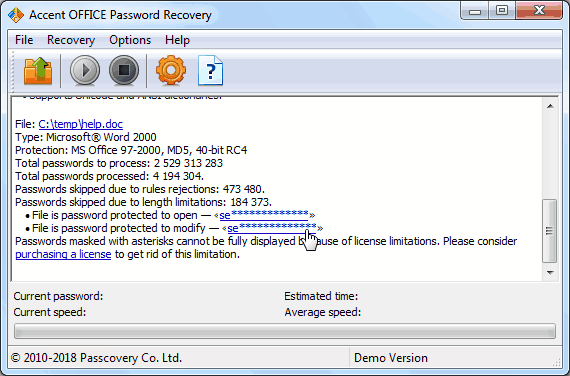The image size is (570, 376).
Task: Open the help document icon with a question mark
Action: click(x=210, y=70)
